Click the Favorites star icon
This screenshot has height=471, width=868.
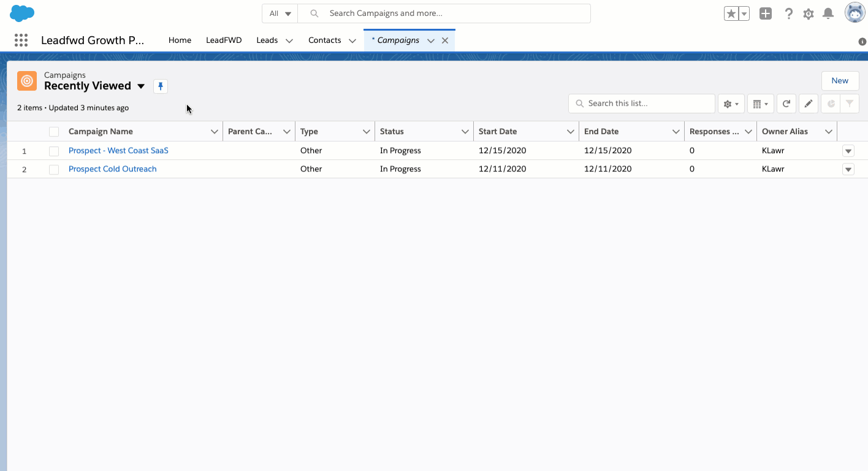click(x=731, y=13)
